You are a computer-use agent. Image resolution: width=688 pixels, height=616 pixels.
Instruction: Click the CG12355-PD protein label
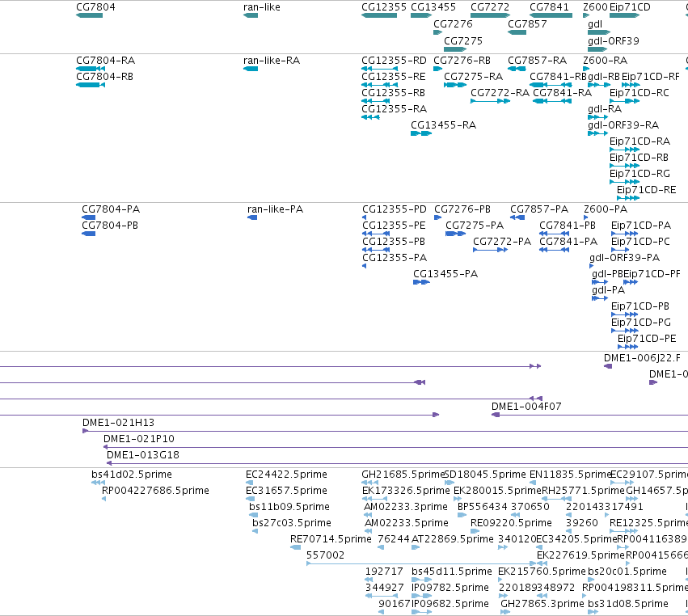(x=394, y=209)
